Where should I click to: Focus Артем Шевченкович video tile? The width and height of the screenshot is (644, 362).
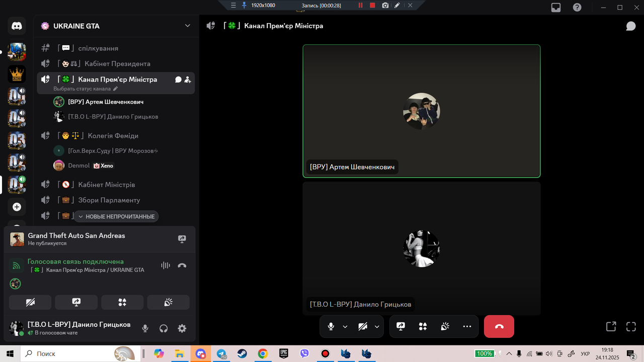click(x=422, y=111)
